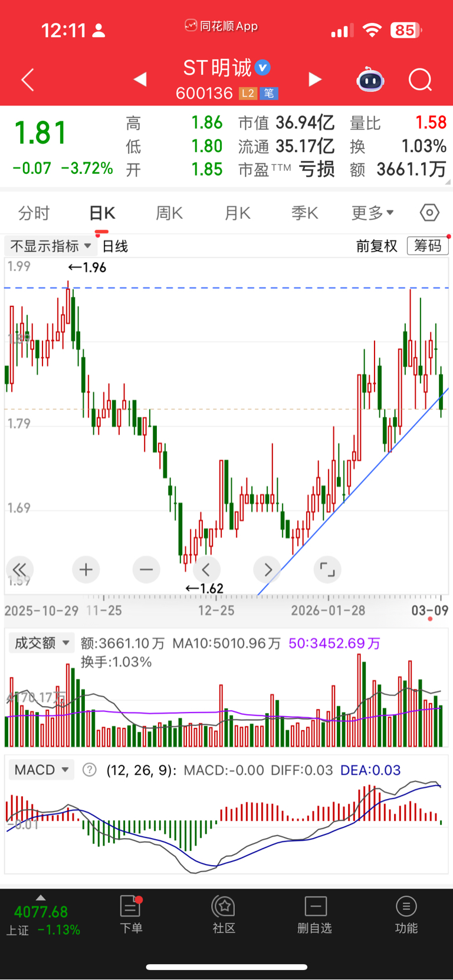Open the MACD indicator dropdown

pyautogui.click(x=41, y=770)
